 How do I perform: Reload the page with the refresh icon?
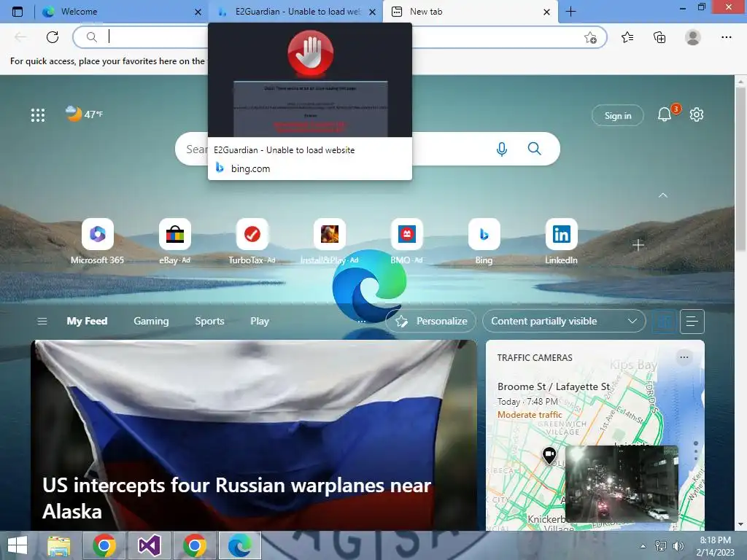click(x=53, y=36)
